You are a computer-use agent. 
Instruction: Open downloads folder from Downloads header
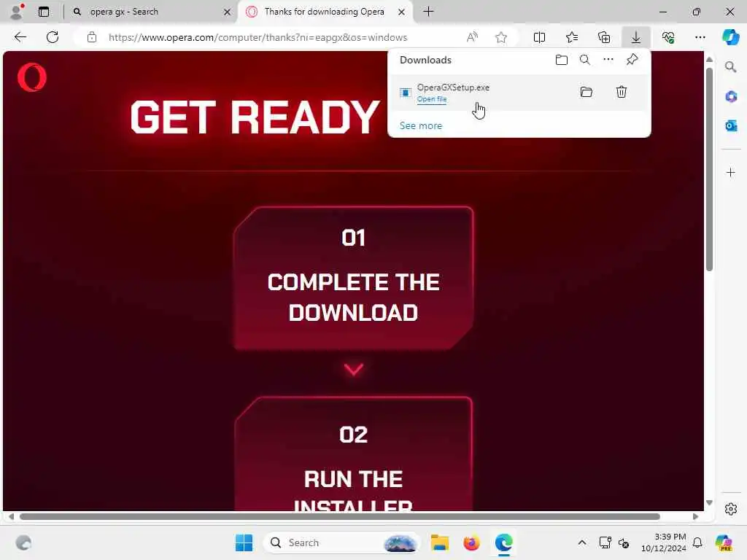pyautogui.click(x=562, y=60)
